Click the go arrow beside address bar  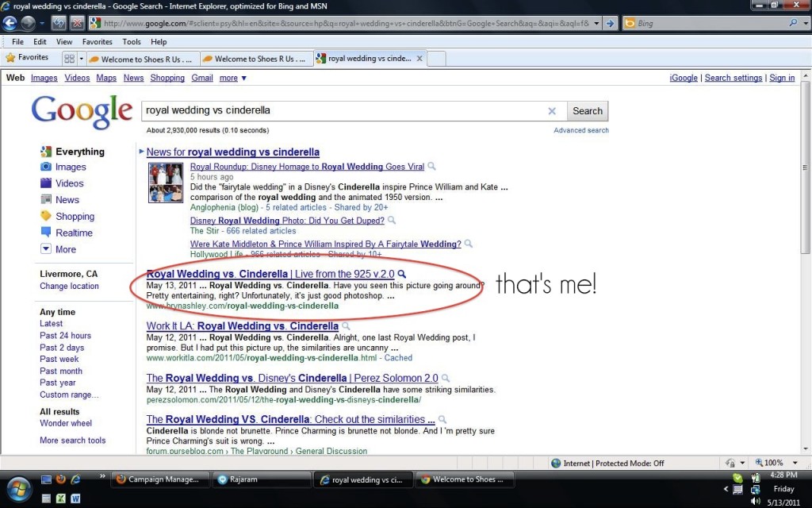point(610,23)
